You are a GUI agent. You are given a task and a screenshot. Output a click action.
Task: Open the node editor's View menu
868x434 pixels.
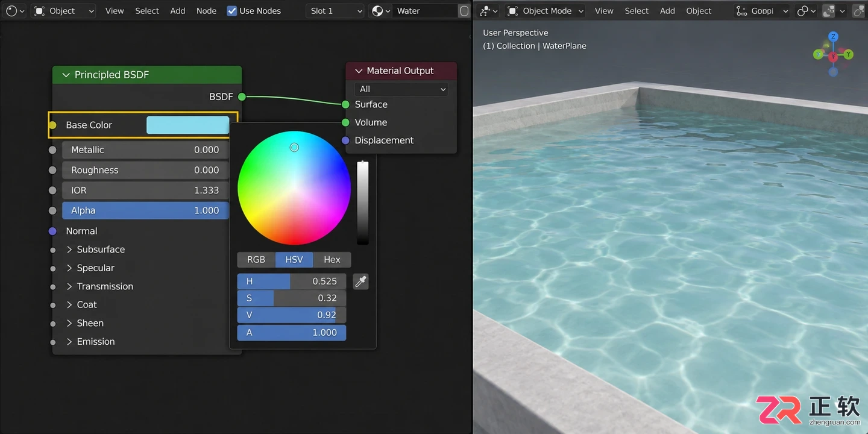(x=115, y=11)
